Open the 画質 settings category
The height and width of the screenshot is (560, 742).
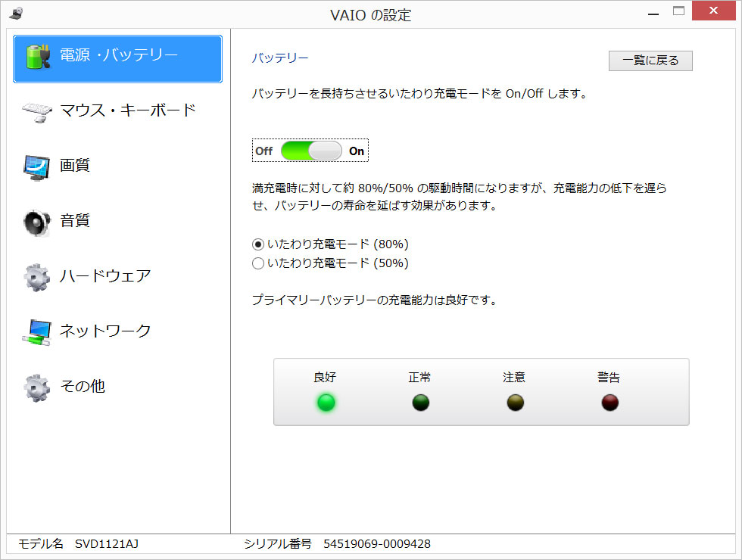[x=118, y=167]
